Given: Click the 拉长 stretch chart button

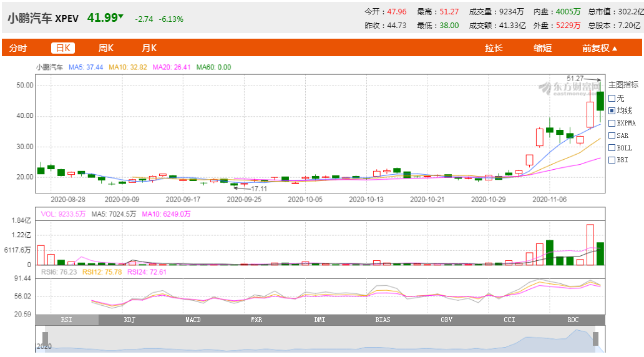Looking at the screenshot, I should point(494,48).
